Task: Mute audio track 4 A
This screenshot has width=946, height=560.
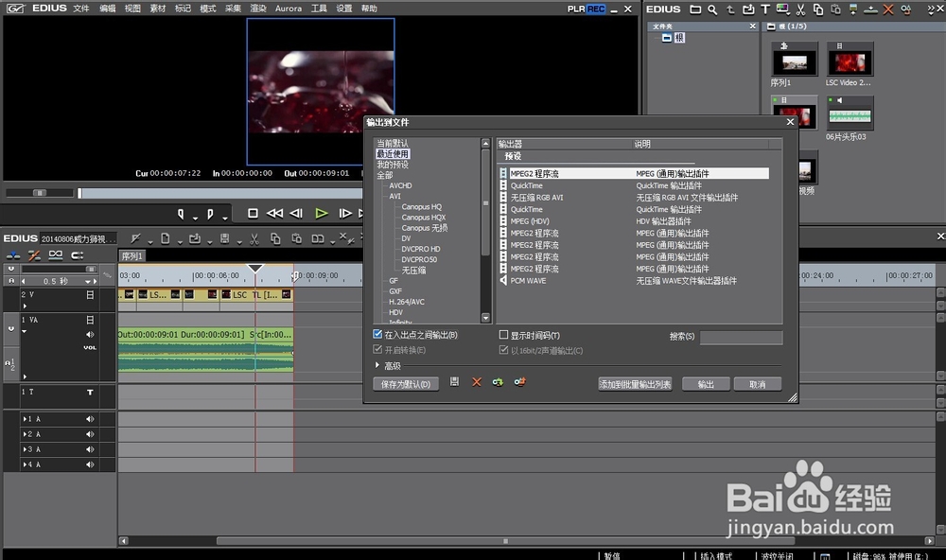Action: (x=90, y=464)
